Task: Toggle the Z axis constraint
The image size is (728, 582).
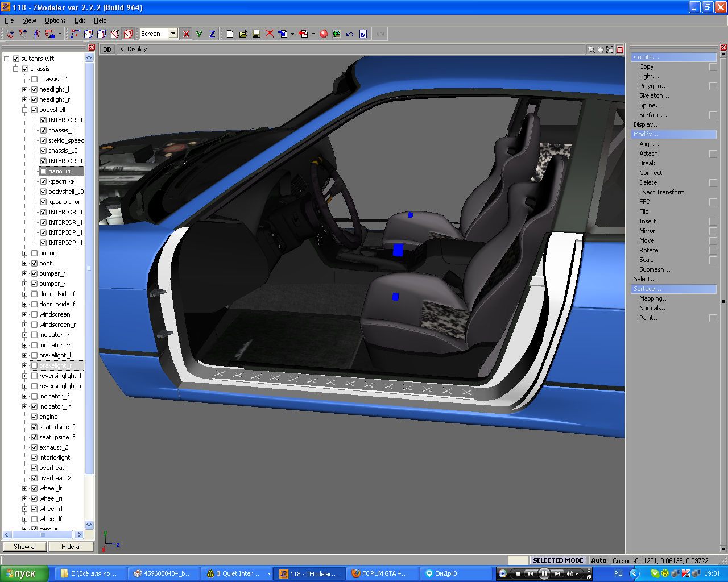Action: [212, 34]
